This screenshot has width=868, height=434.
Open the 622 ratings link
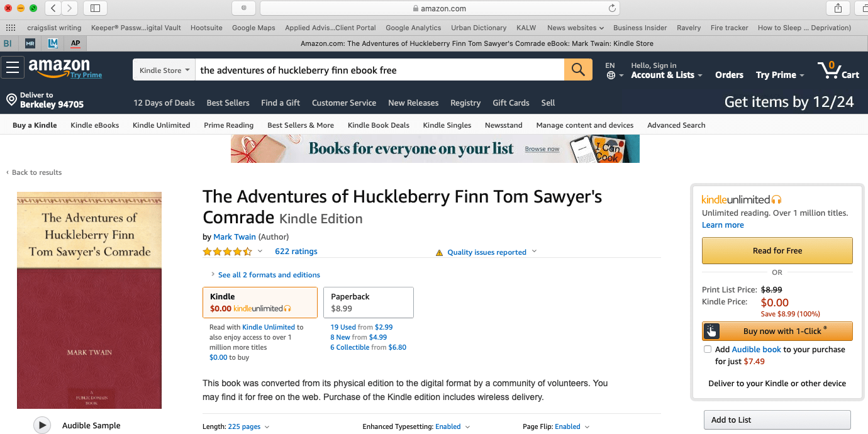point(296,251)
